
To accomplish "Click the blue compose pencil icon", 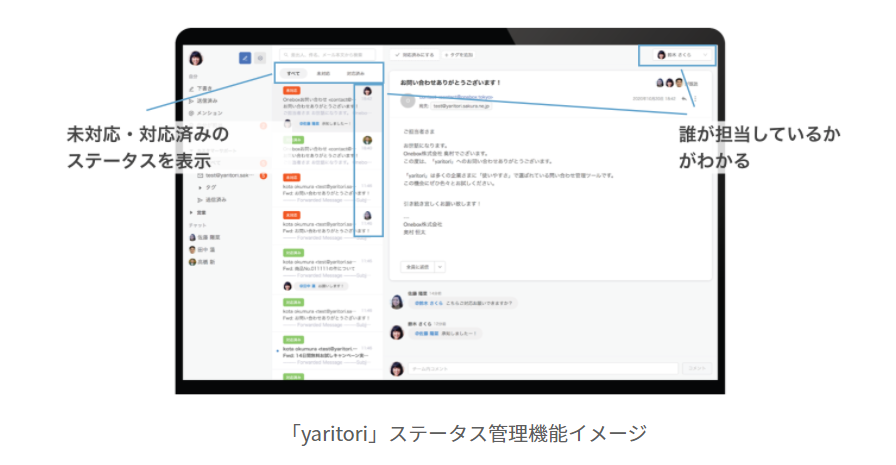I will point(245,58).
